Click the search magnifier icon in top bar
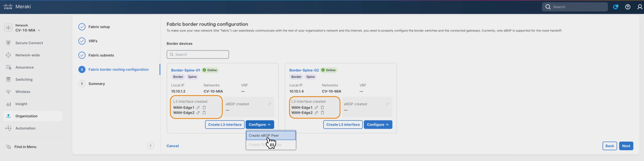 click(x=548, y=7)
